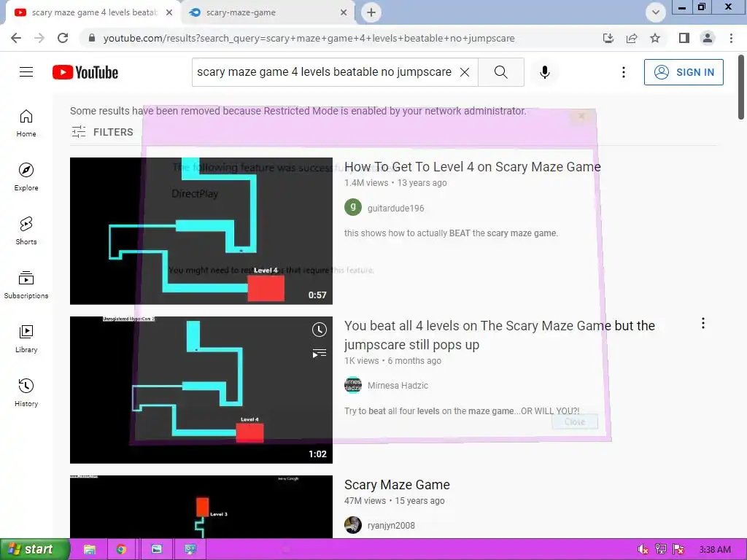Image resolution: width=747 pixels, height=560 pixels.
Task: Open Subscriptions in sidebar
Action: pyautogui.click(x=26, y=285)
